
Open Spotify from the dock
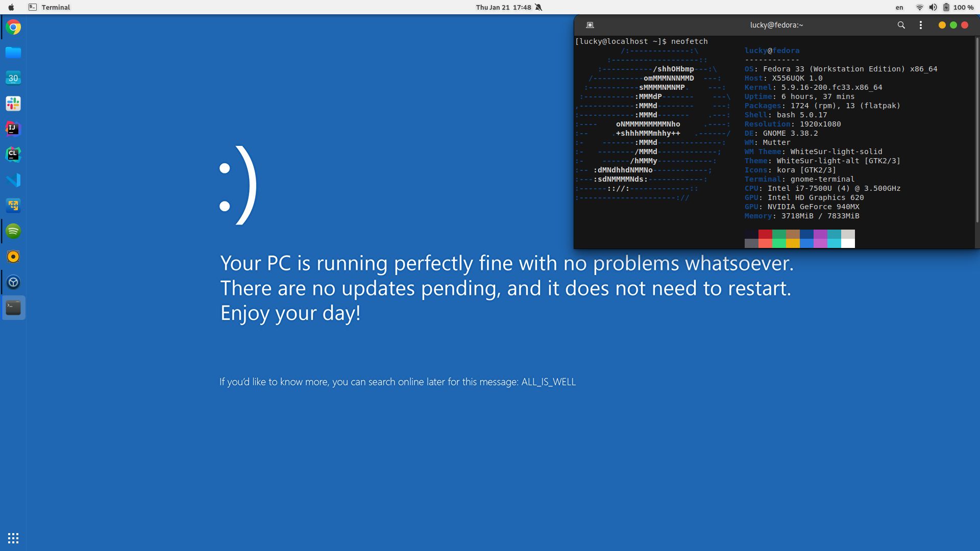pos(13,231)
